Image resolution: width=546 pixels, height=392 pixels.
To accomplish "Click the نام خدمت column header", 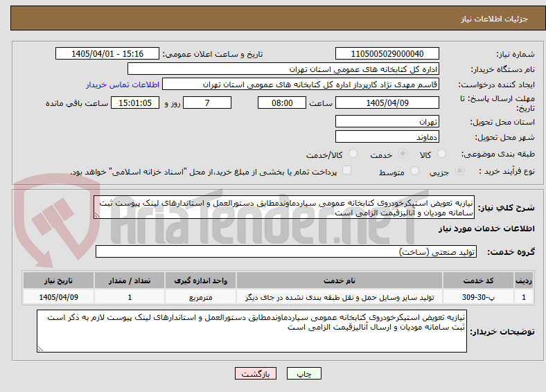I will pos(340,280).
